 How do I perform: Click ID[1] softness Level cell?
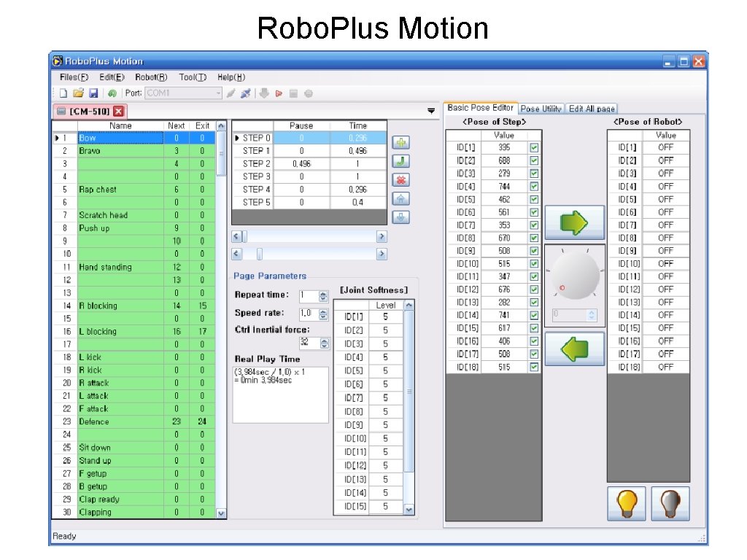click(385, 316)
